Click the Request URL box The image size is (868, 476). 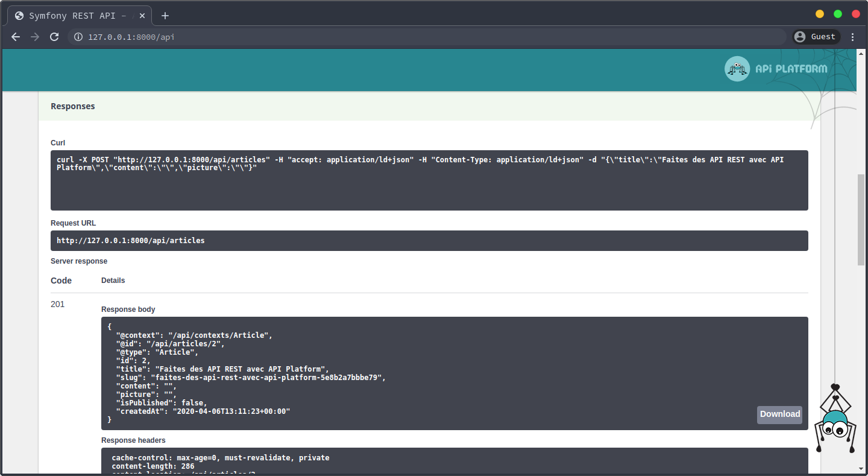pyautogui.click(x=429, y=241)
